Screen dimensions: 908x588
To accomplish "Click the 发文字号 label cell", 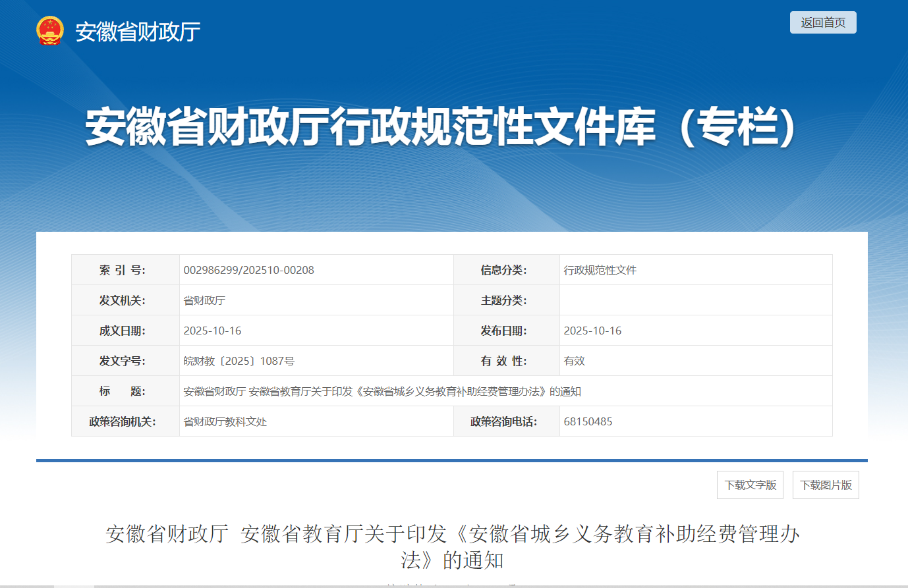I will (125, 361).
